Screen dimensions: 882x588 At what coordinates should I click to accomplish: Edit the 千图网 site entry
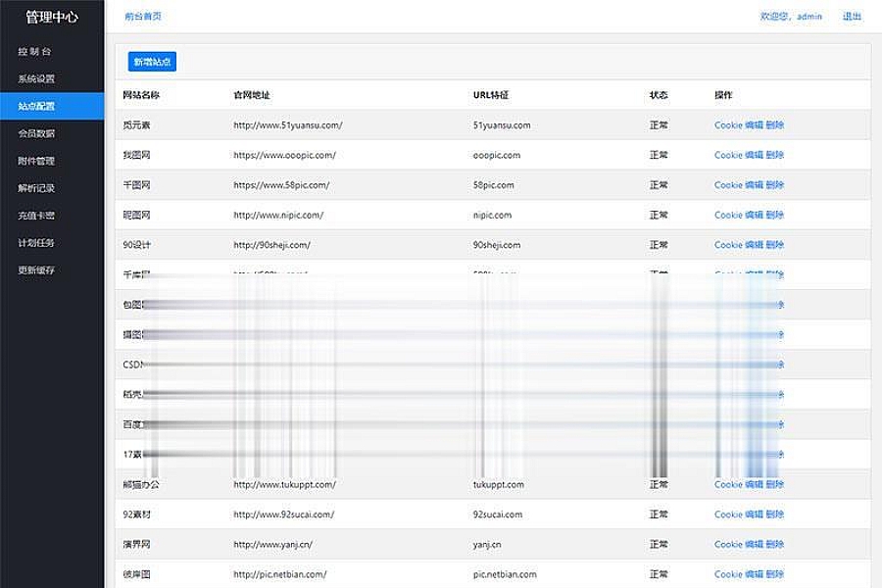tap(754, 184)
